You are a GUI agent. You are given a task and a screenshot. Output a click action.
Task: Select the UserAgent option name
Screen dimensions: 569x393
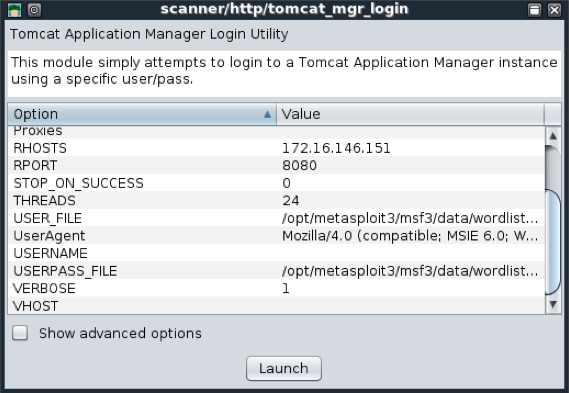(49, 236)
